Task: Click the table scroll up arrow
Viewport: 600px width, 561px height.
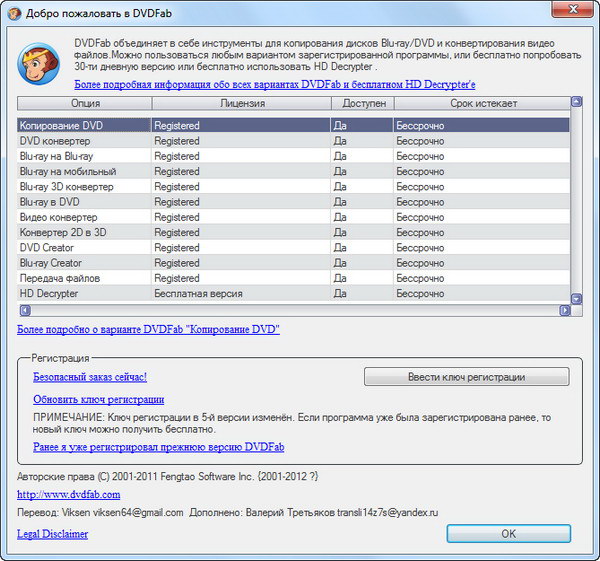Action: point(576,102)
